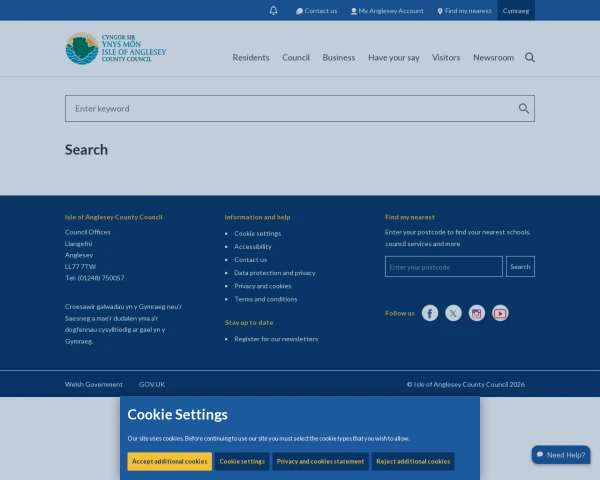Switch language to Cymraeg
The height and width of the screenshot is (480, 600).
[x=518, y=11]
